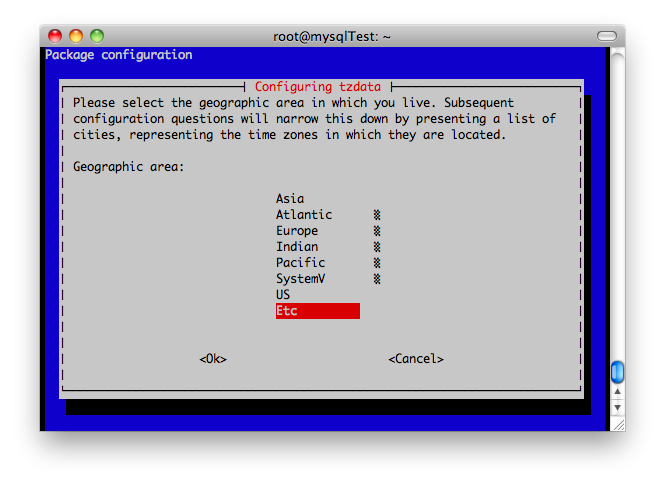
Task: Select US in geographic area list
Action: point(283,294)
